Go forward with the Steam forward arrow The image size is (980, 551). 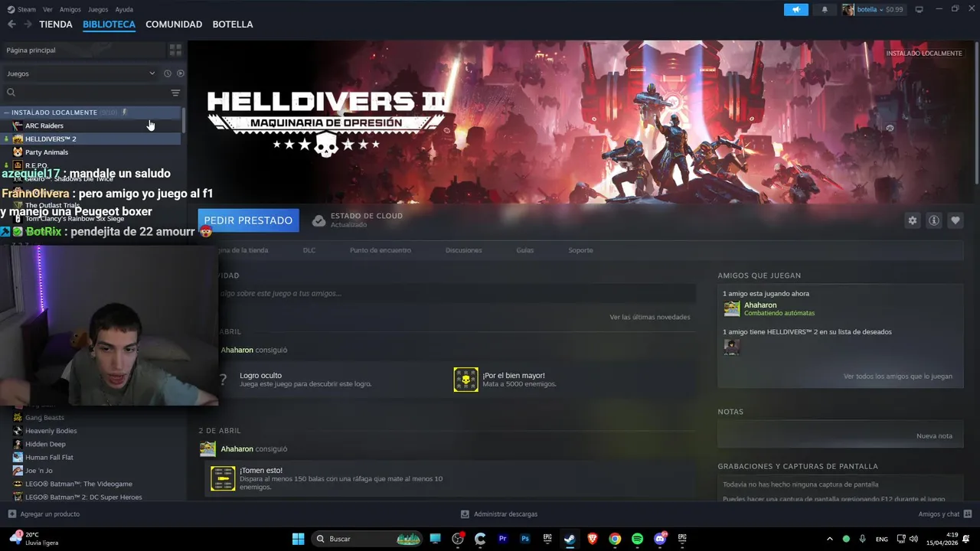(28, 24)
